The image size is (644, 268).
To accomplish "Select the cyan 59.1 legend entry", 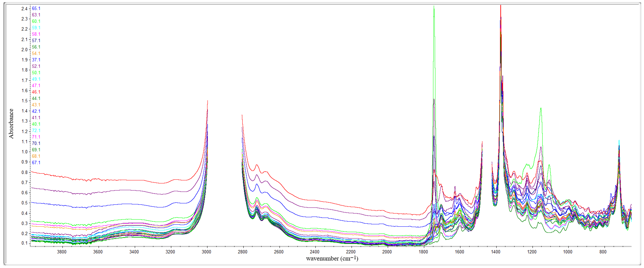I will 36,28.
